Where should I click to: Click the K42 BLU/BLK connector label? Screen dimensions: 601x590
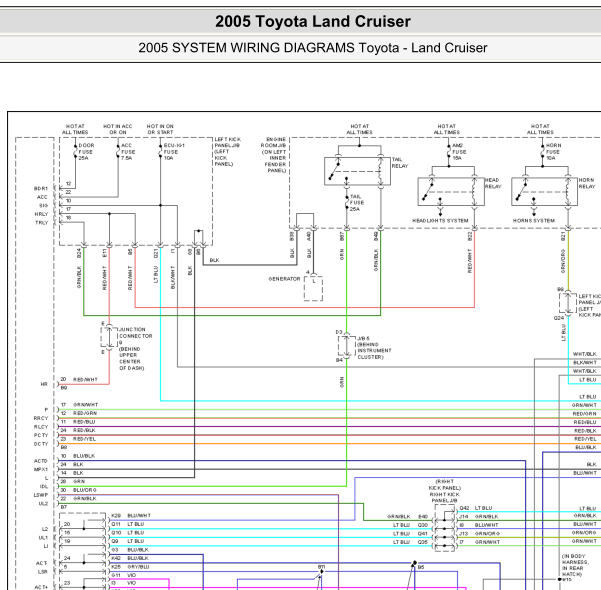click(x=130, y=558)
